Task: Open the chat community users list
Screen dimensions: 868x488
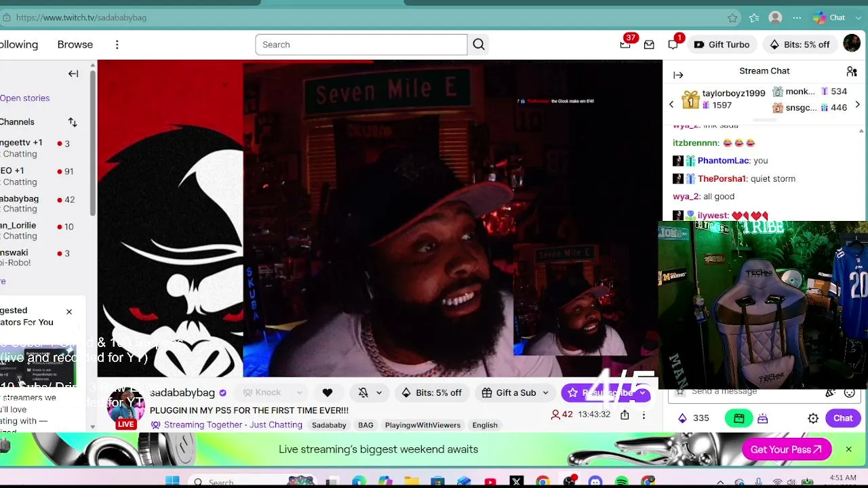Action: (852, 71)
